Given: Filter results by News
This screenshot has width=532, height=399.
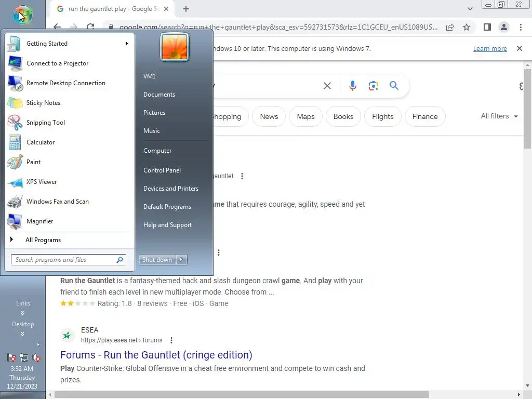Looking at the screenshot, I should coord(269,116).
